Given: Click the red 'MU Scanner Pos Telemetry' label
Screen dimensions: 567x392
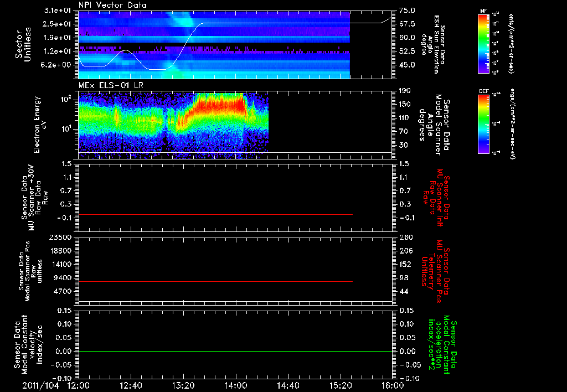Looking at the screenshot, I should click(x=435, y=271).
